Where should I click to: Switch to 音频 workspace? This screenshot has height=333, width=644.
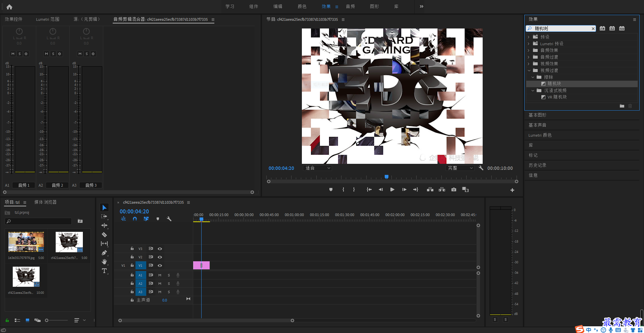[350, 6]
